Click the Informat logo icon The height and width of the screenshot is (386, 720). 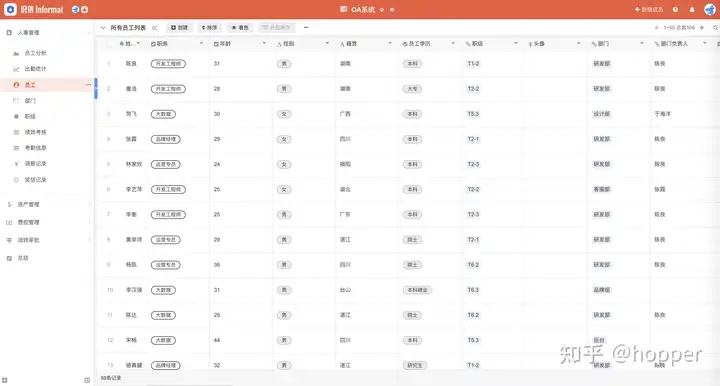10,9
